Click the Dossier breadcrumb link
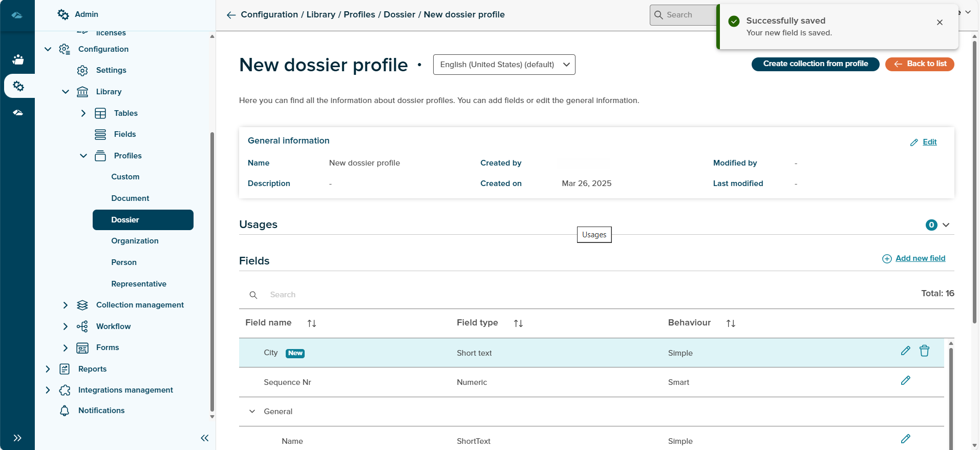 click(399, 14)
